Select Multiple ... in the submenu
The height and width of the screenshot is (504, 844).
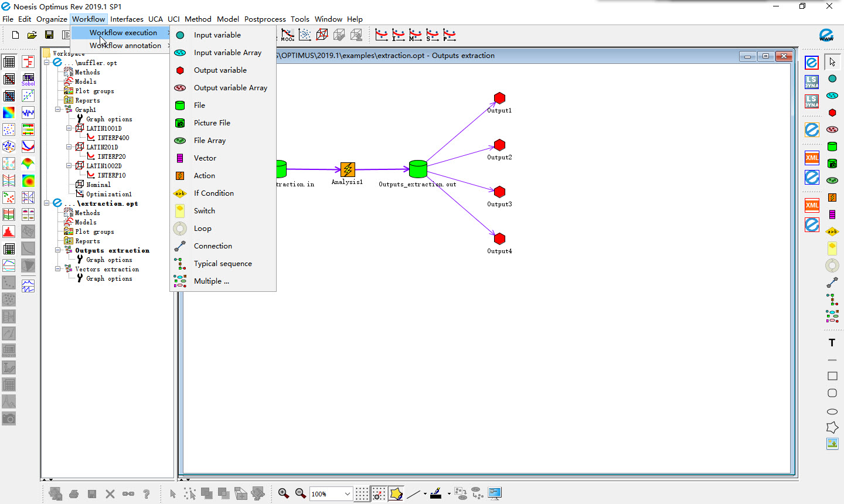[x=223, y=281]
